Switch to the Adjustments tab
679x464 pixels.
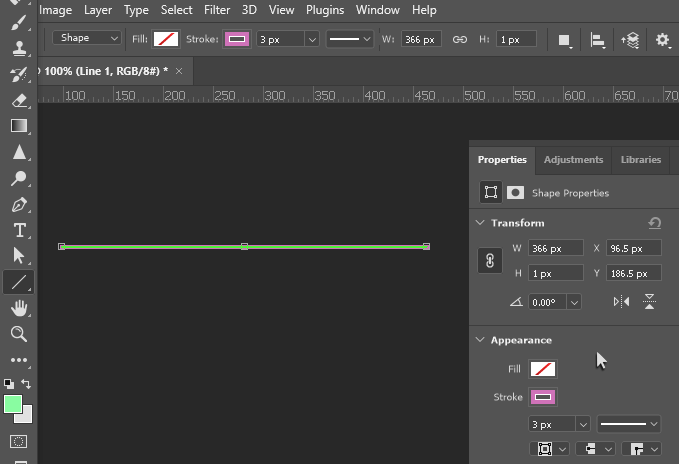(x=573, y=160)
